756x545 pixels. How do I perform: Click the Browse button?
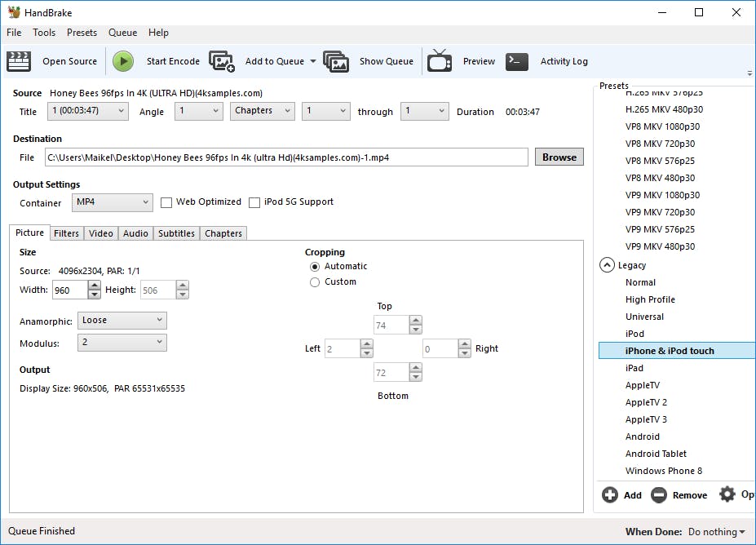(559, 157)
